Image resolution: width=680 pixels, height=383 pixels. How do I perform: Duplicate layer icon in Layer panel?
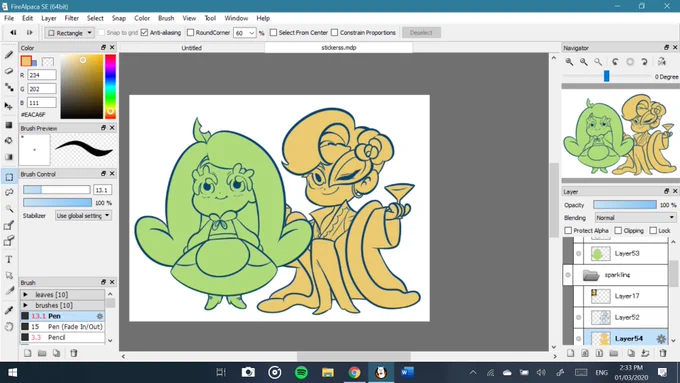[x=631, y=353]
